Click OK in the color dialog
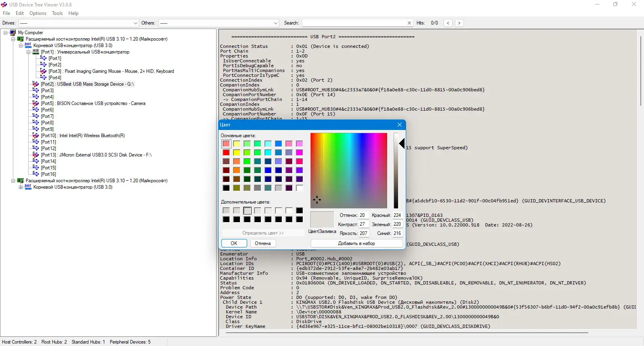Viewport: 644px width, 346px height. coord(234,243)
